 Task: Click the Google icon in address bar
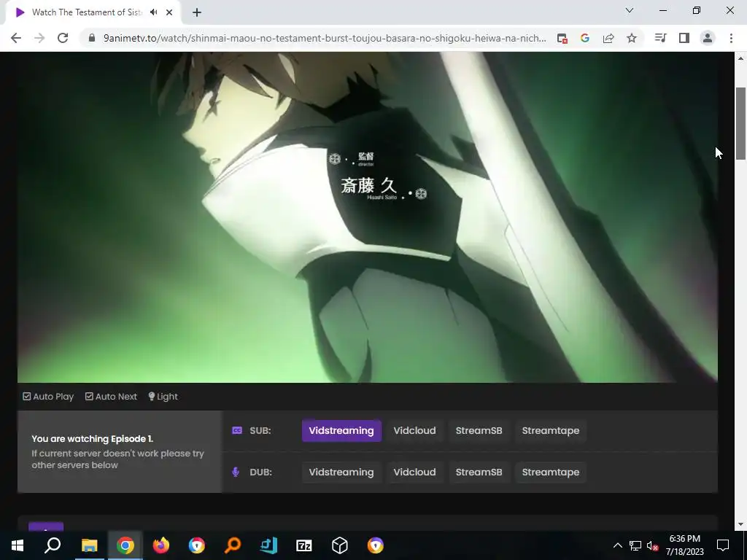585,39
